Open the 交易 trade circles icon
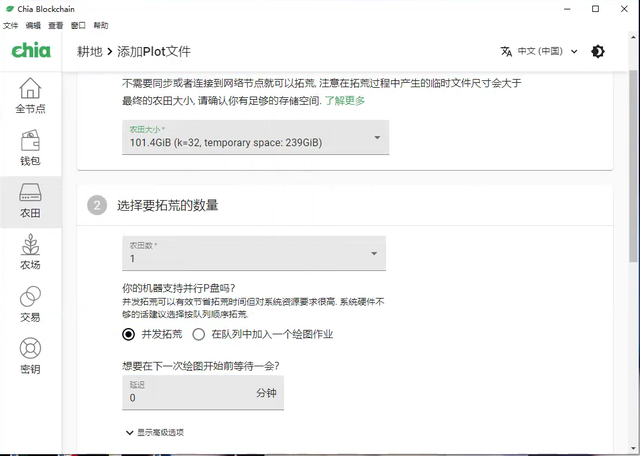640x456 pixels. point(31,296)
